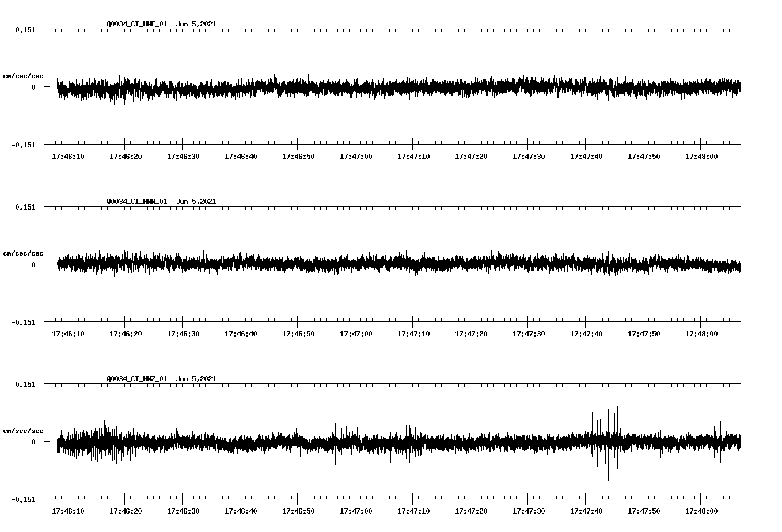The height and width of the screenshot is (532, 782).
Task: Pick the 17:47:10 time label under the HNZ plot
Action: 413,511
